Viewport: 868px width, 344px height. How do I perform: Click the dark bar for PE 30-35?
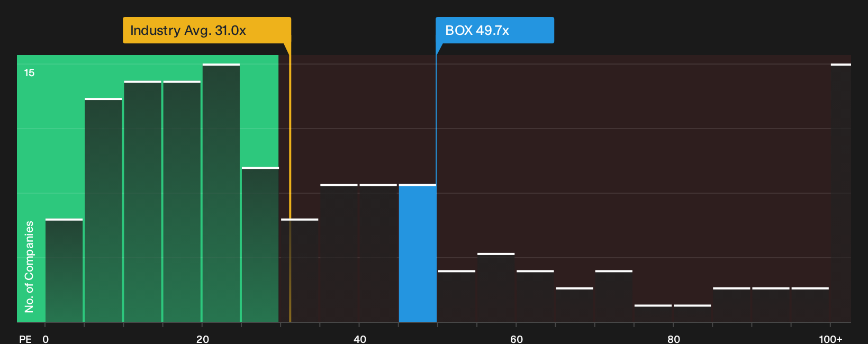[300, 270]
